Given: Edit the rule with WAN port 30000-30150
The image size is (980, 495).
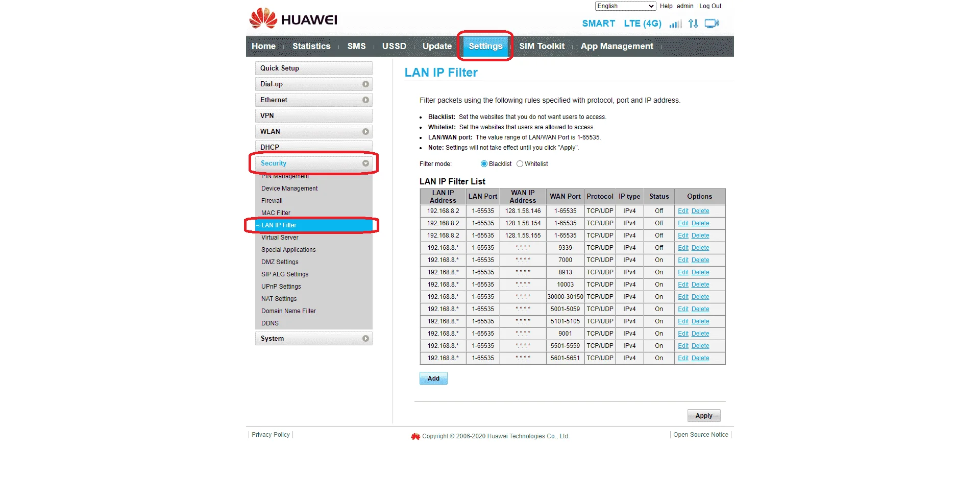Looking at the screenshot, I should [683, 297].
